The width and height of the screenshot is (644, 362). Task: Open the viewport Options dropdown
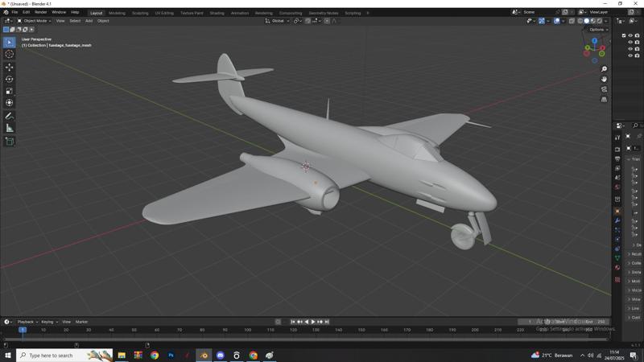click(x=598, y=30)
